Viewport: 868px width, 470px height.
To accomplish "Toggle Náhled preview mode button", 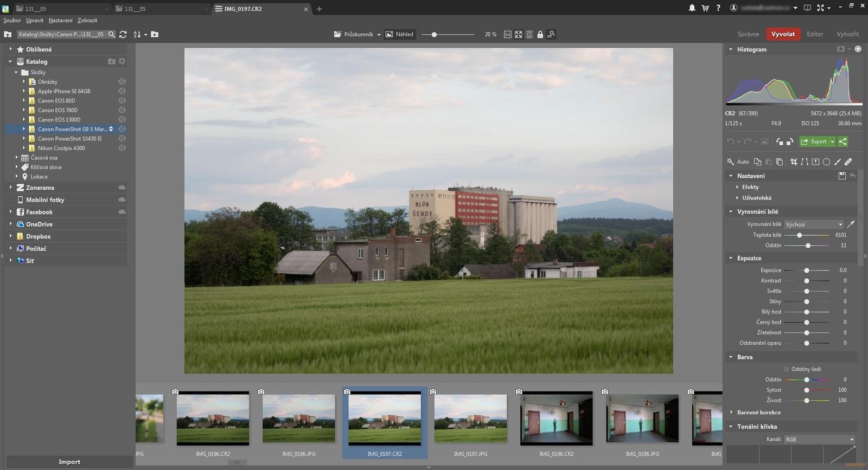I will [399, 34].
